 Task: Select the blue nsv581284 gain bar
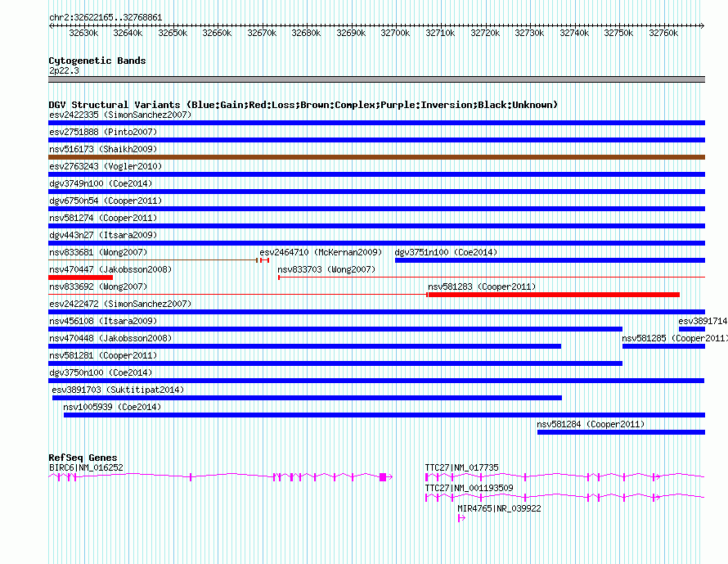tap(621, 432)
